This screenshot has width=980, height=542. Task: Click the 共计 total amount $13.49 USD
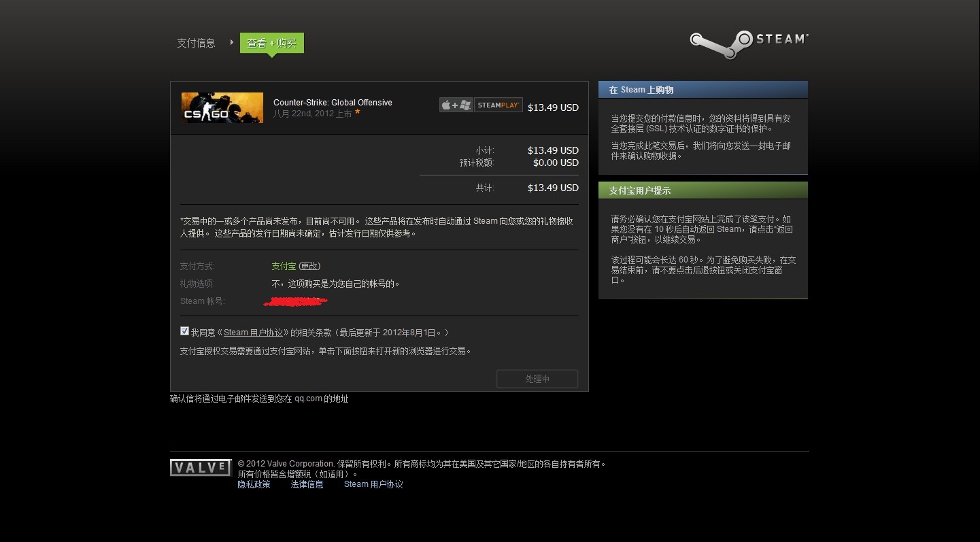coord(553,188)
